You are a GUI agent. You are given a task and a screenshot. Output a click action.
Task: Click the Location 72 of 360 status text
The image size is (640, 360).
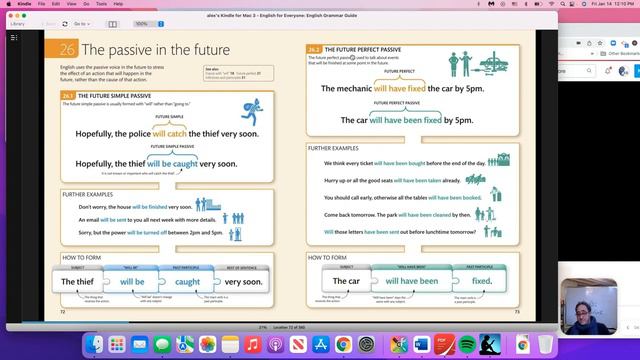tap(289, 327)
